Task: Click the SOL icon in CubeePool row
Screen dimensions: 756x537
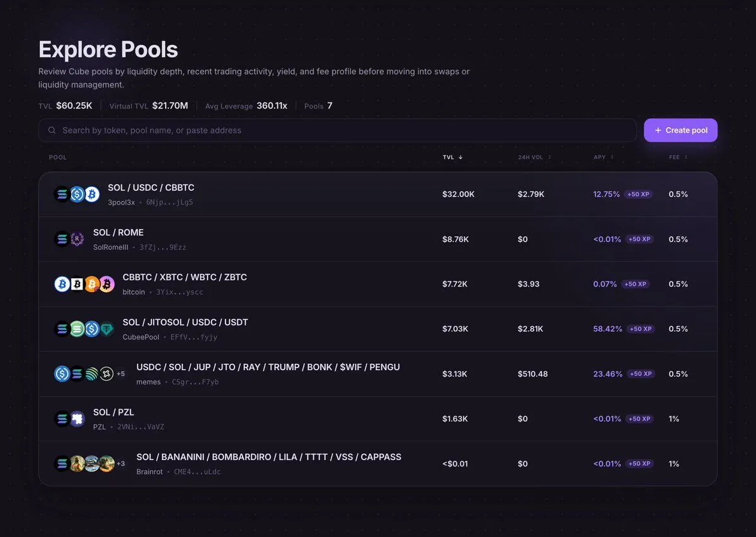Action: (x=62, y=329)
